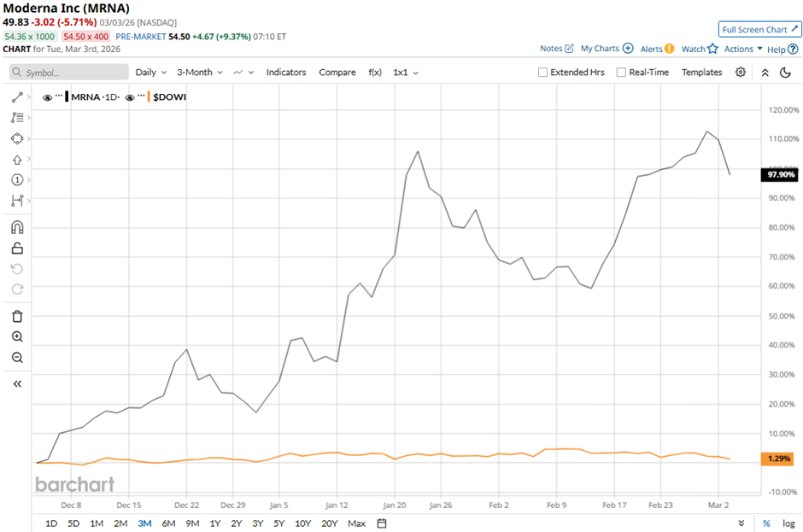803x532 pixels.
Task: Open the Fibonacci tools icon
Action: [17, 117]
